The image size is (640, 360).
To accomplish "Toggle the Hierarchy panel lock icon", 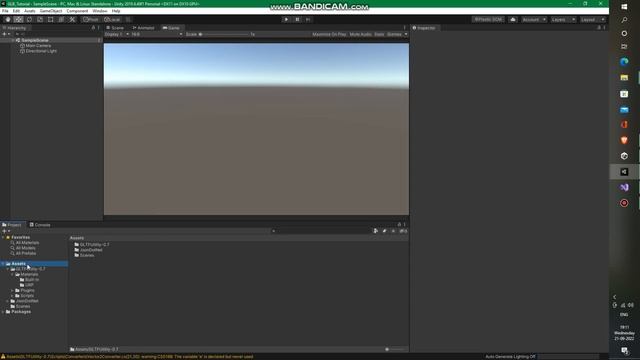I will 93,28.
